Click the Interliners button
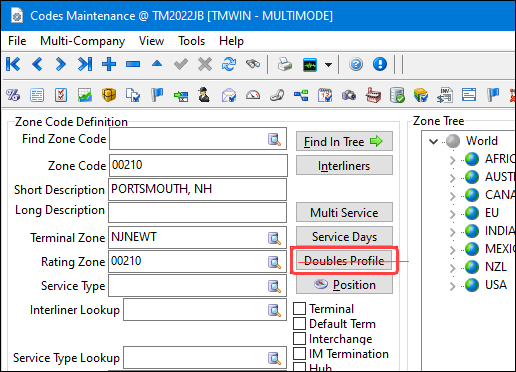The height and width of the screenshot is (372, 516). tap(344, 165)
